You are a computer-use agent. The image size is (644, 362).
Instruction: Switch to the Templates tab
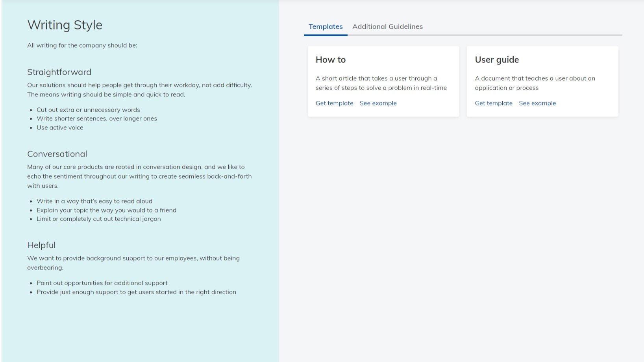[x=326, y=27]
